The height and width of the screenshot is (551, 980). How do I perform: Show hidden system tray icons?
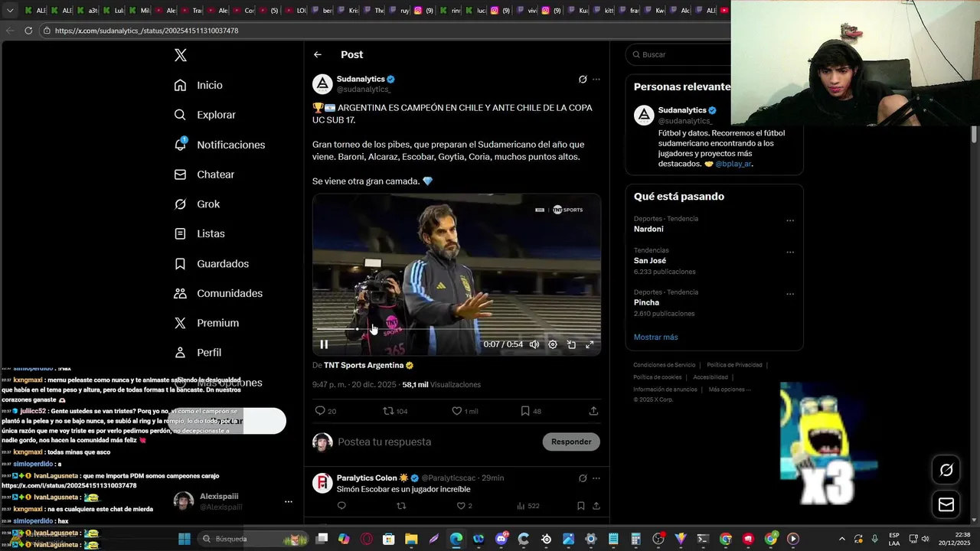(x=842, y=539)
